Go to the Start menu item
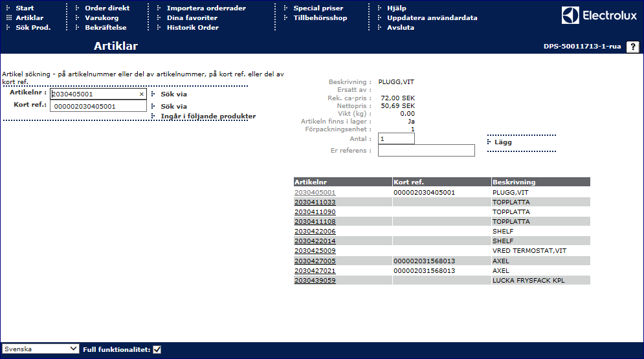The image size is (644, 359). point(25,8)
